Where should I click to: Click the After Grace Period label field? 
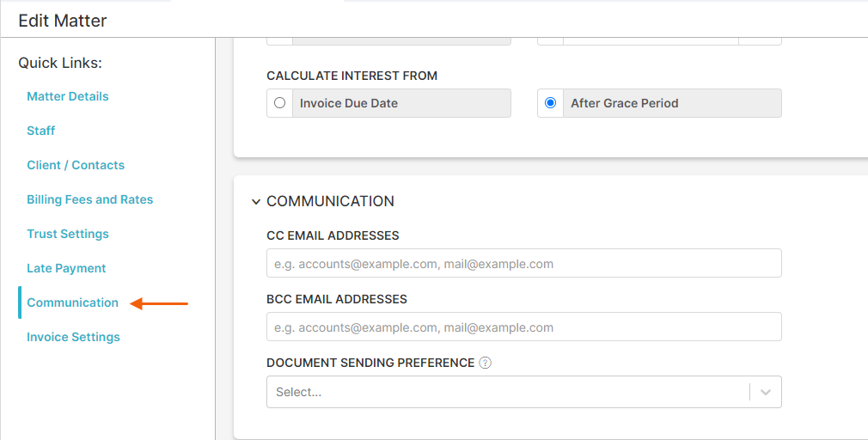pyautogui.click(x=672, y=103)
